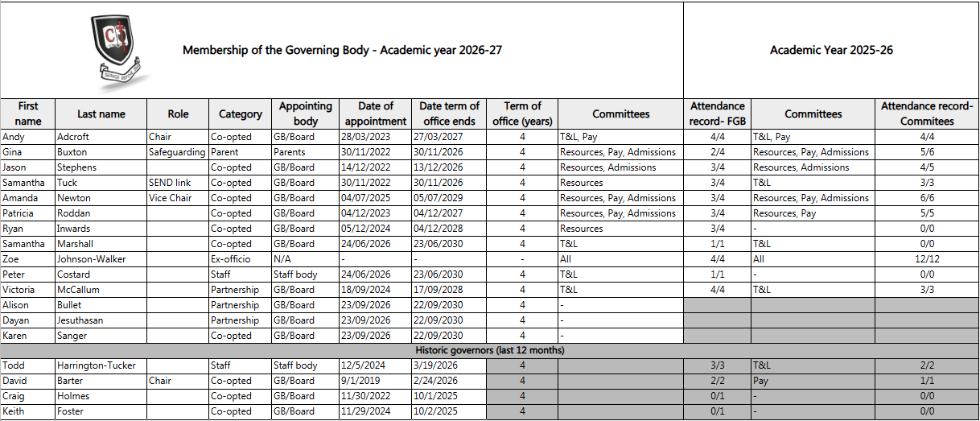
Task: Select the 'Todd' first name cell
Action: point(28,365)
